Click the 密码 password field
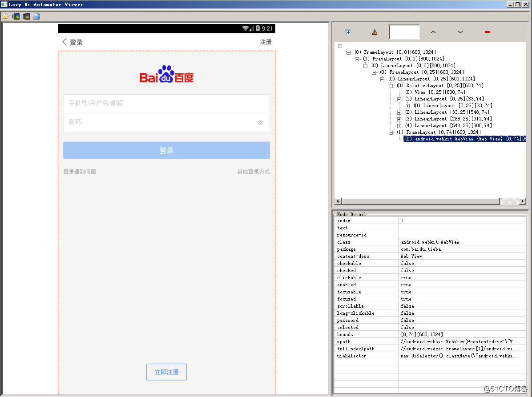The image size is (532, 397). [166, 122]
